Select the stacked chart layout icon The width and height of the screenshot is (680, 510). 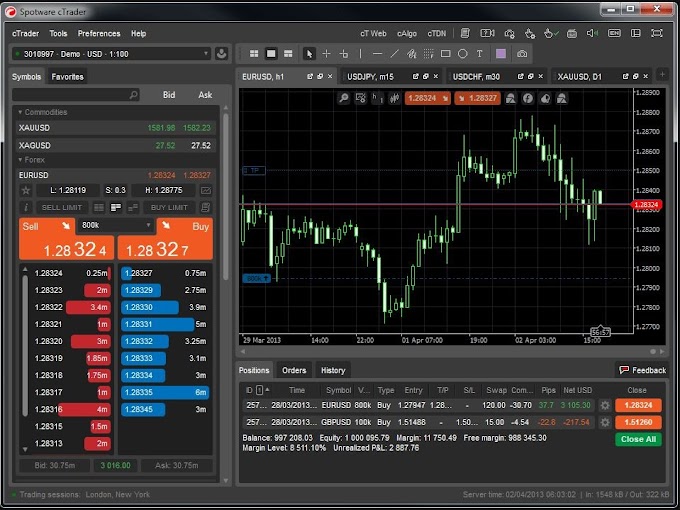[x=288, y=54]
